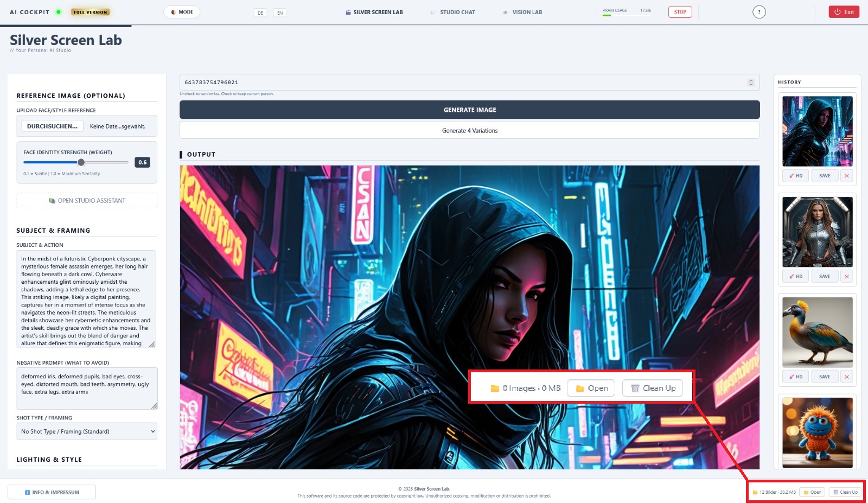Select the orange fuzzy monster thumbnail
This screenshot has height=503, width=868.
(817, 432)
